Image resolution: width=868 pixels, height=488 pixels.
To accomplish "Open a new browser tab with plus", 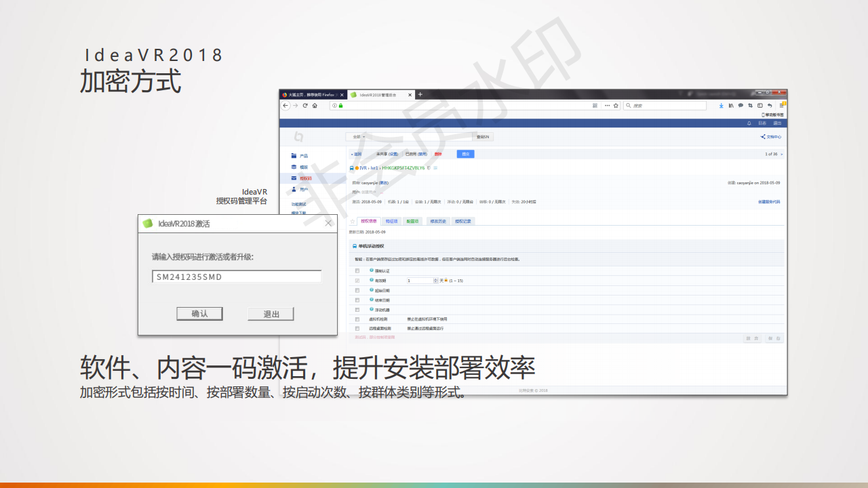I will click(x=420, y=95).
